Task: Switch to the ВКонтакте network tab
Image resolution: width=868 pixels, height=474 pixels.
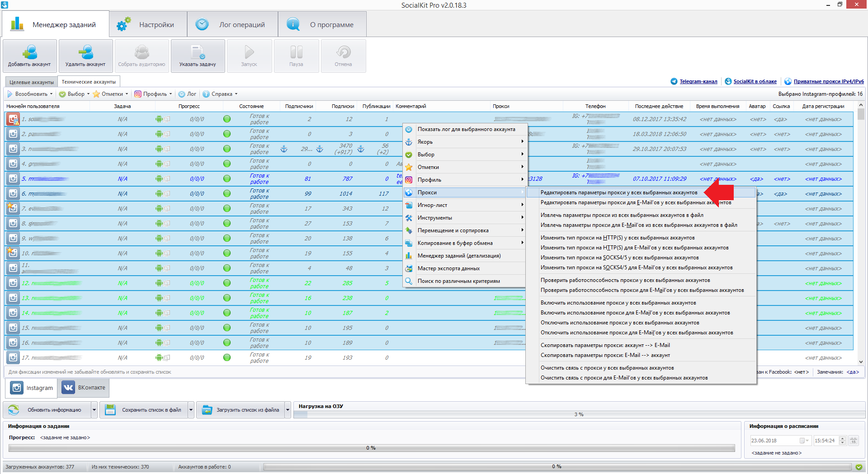Action: [84, 388]
